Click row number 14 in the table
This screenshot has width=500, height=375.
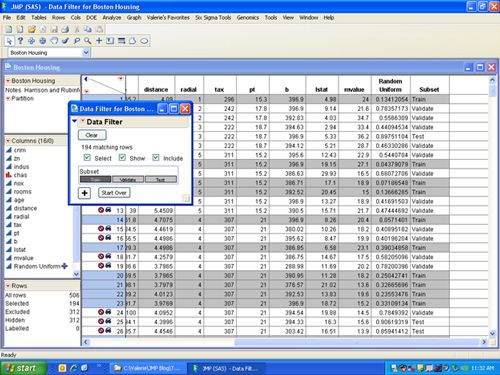click(120, 220)
